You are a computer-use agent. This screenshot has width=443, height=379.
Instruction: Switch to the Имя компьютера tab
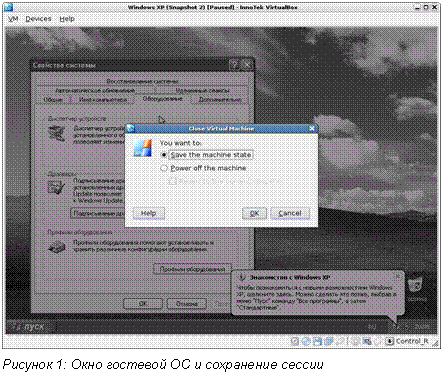pos(103,99)
